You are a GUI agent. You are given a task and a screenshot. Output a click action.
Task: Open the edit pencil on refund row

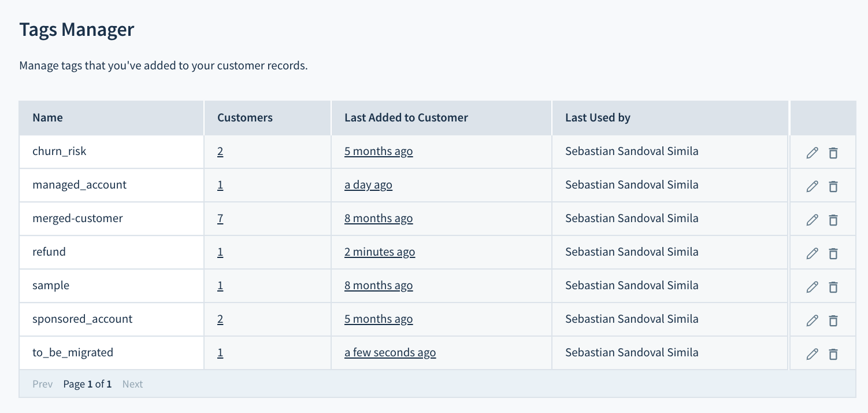pyautogui.click(x=812, y=253)
